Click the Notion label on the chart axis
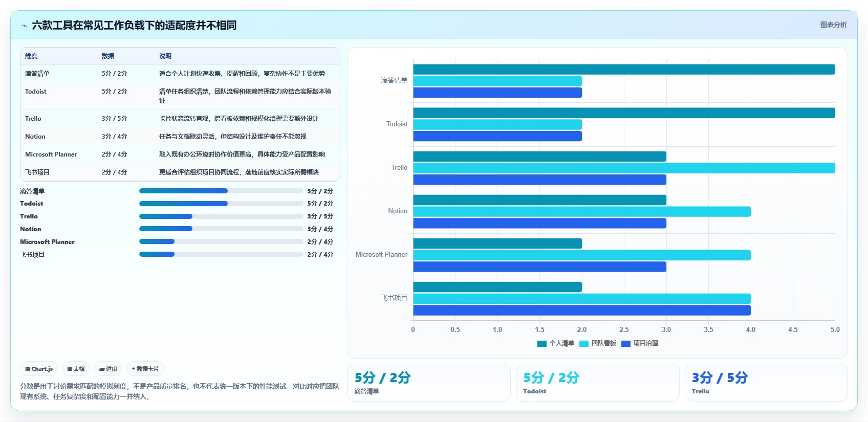This screenshot has width=868, height=422. click(398, 211)
